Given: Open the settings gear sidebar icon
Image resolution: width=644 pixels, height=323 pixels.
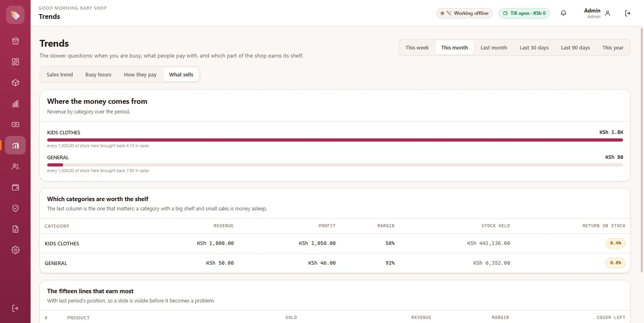Looking at the screenshot, I should pos(15,250).
